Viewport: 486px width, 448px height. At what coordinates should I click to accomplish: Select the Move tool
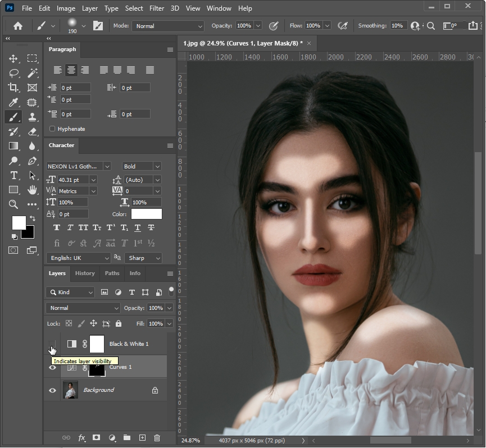[x=13, y=58]
